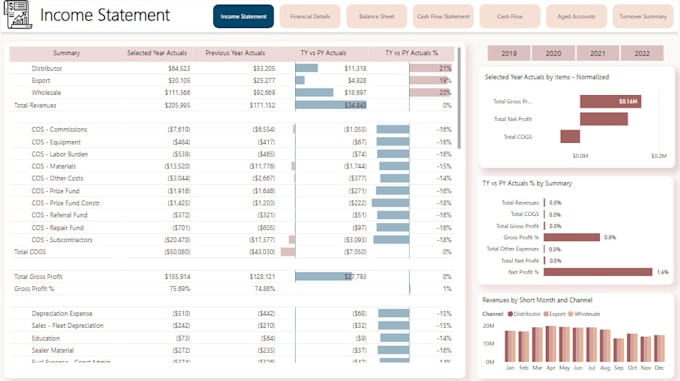Viewport: 680px width, 381px height.
Task: Toggle the Export legend item
Action: (x=555, y=314)
